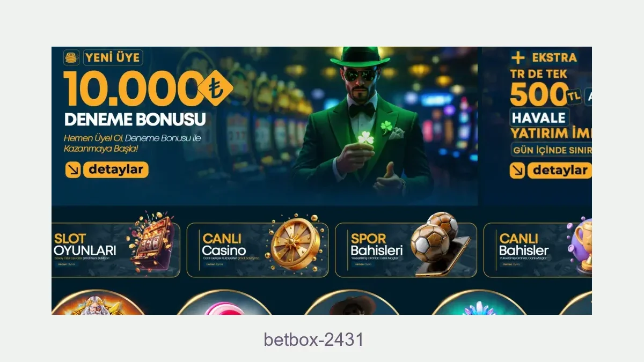This screenshot has width=644, height=362.
Task: Click the YENİ ÜYE badge
Action: point(113,57)
